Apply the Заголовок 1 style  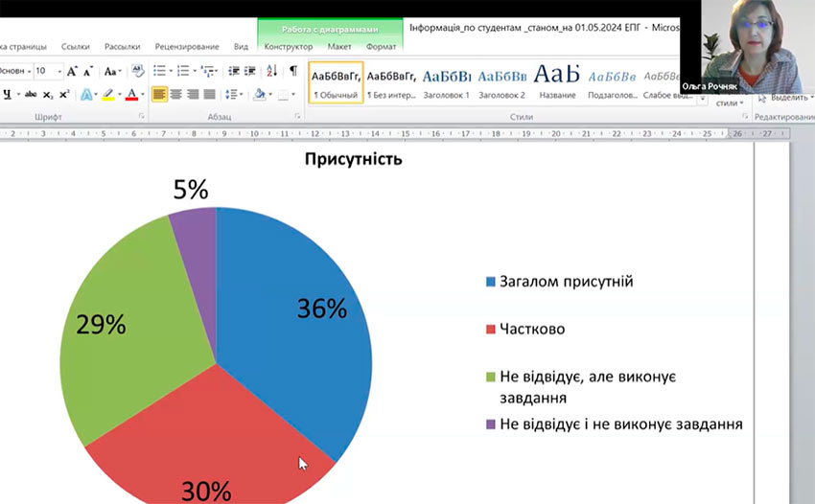click(446, 80)
